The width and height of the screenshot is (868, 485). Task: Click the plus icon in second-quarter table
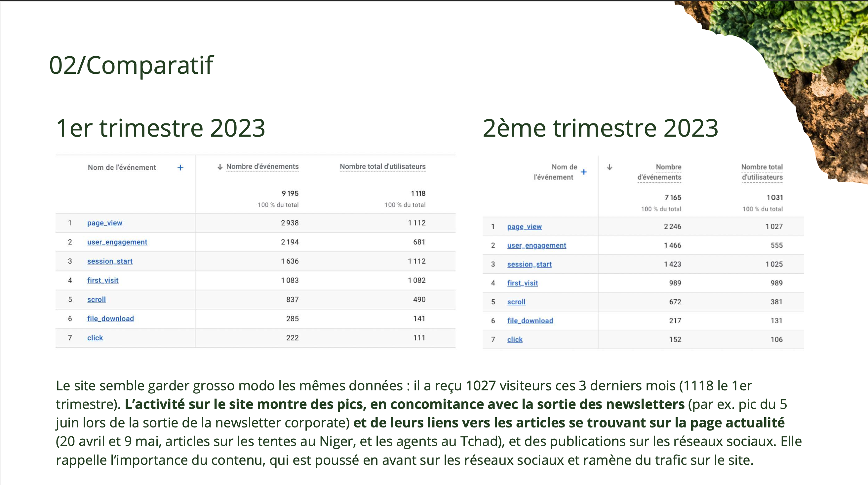coord(584,172)
